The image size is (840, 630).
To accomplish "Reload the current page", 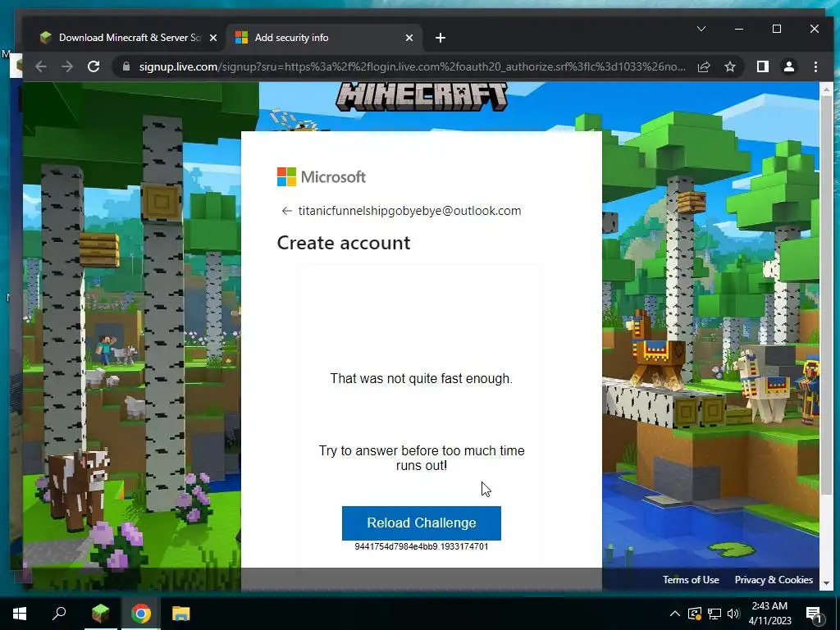I will (94, 66).
